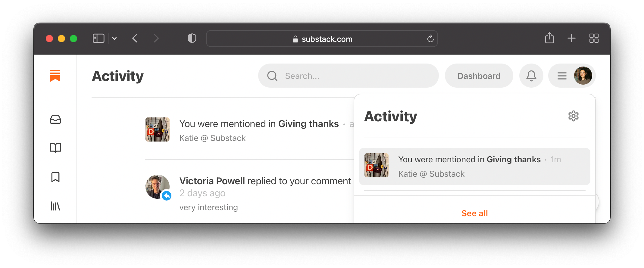This screenshot has height=268, width=644.
Task: Open saved posts via bookmark icon
Action: click(x=55, y=177)
